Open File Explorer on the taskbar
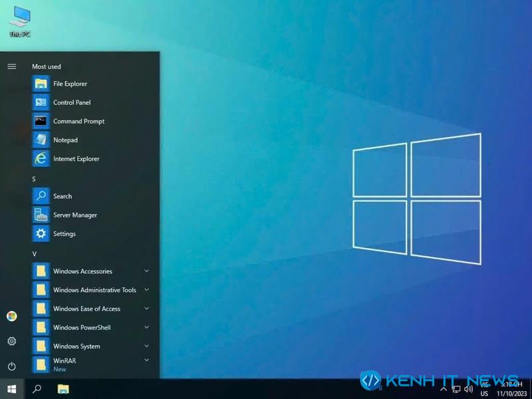This screenshot has width=532, height=399. pos(63,389)
